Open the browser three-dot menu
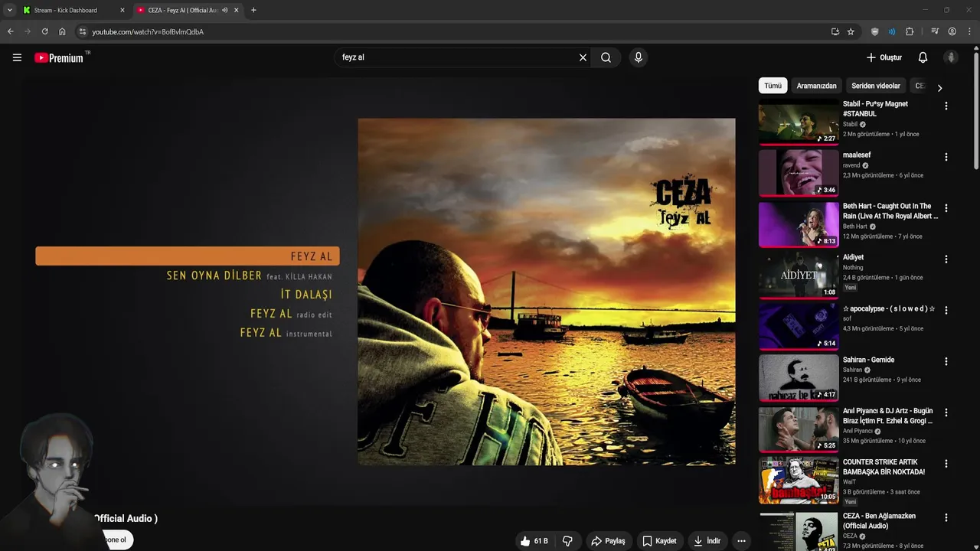Image resolution: width=980 pixels, height=551 pixels. pos(969,31)
